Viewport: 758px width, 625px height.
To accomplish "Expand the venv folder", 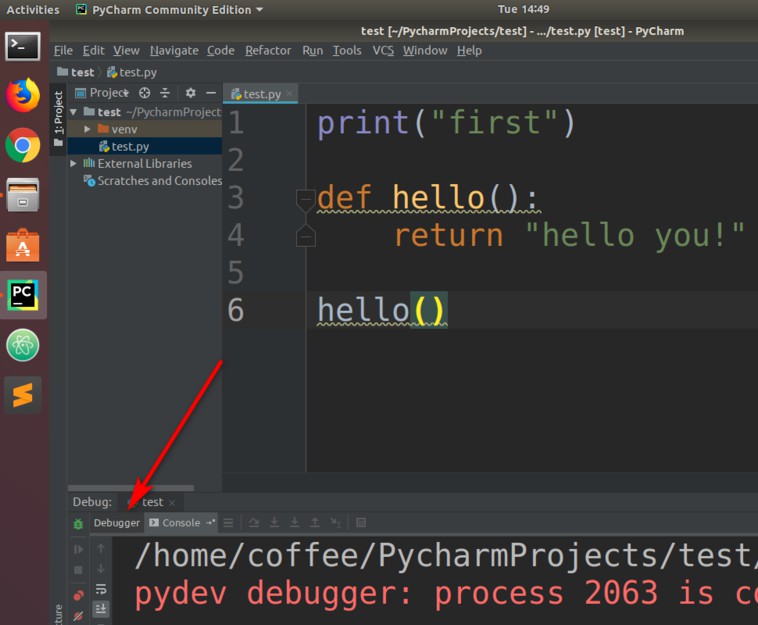I will click(x=87, y=129).
